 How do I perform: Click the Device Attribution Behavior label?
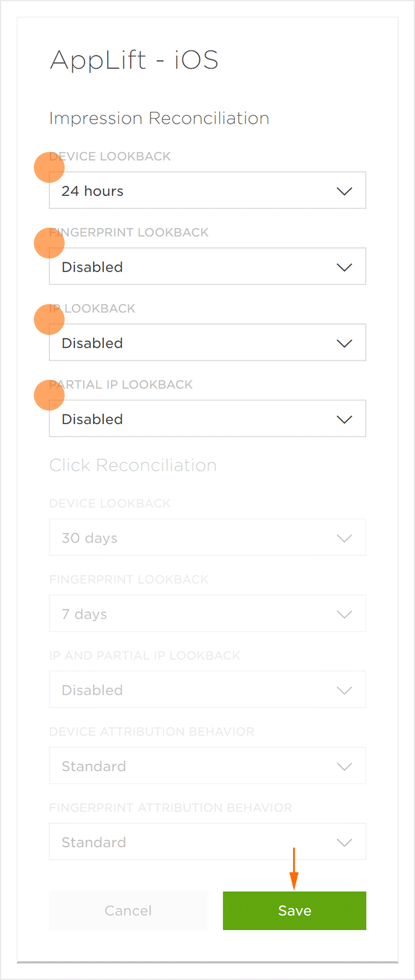tap(151, 731)
